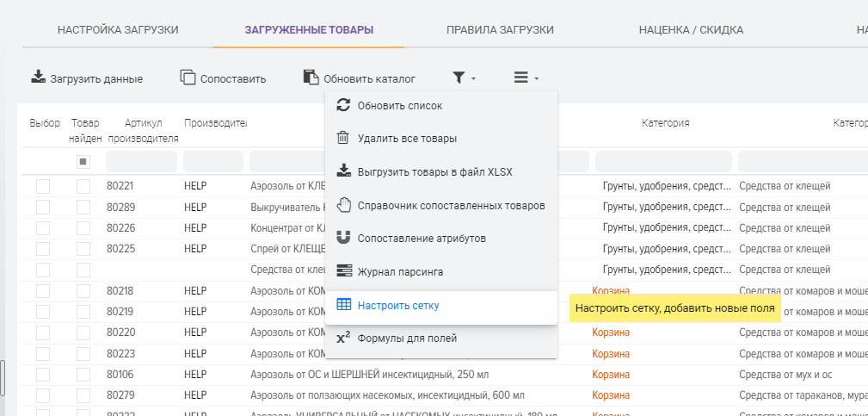Click the Категория column header

pos(665,123)
